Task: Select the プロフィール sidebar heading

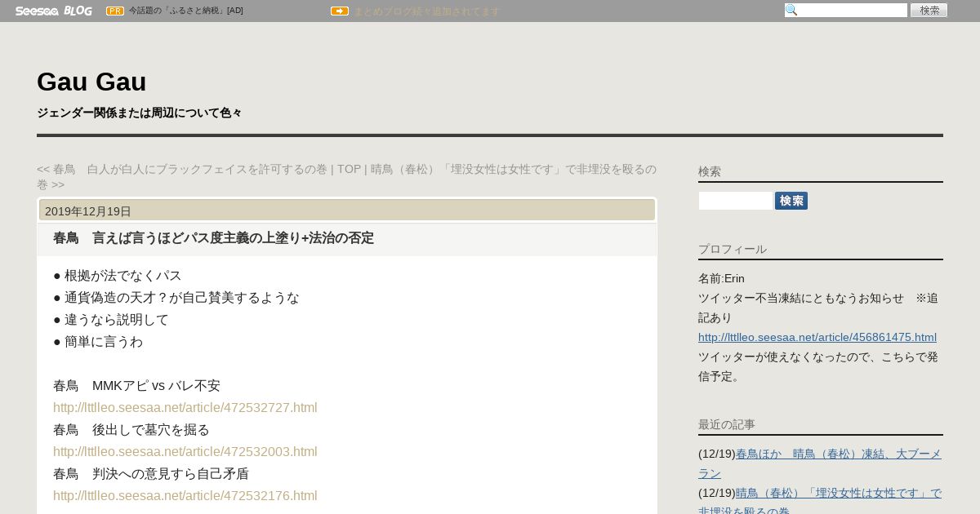Action: pyautogui.click(x=733, y=249)
